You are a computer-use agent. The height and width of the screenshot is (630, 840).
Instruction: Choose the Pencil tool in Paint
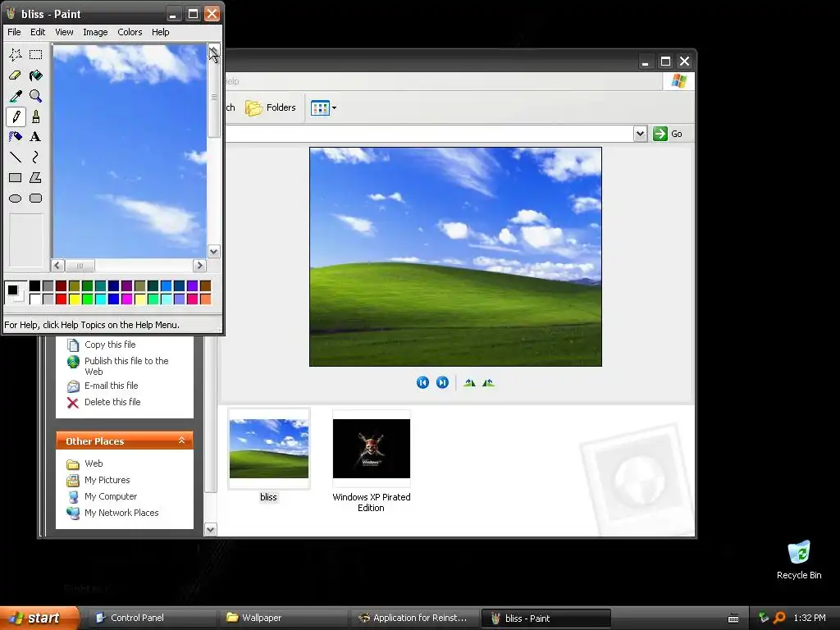[x=16, y=116]
